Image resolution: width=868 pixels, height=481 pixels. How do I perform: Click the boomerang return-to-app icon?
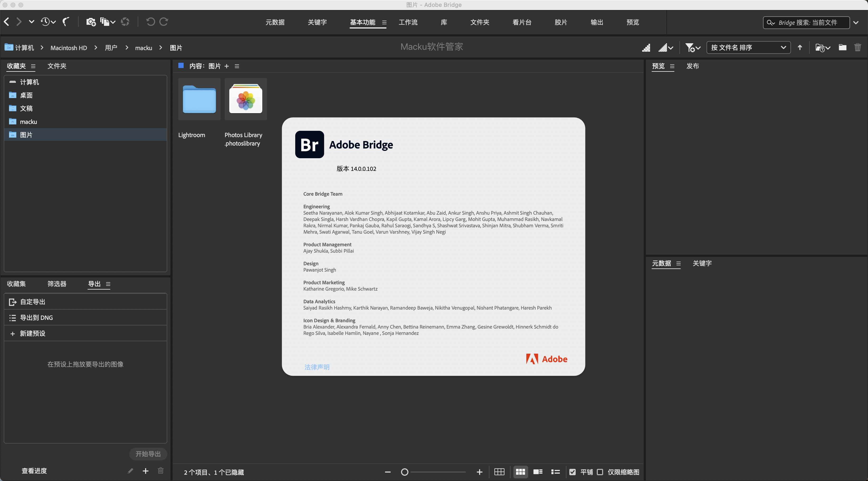pyautogui.click(x=66, y=22)
